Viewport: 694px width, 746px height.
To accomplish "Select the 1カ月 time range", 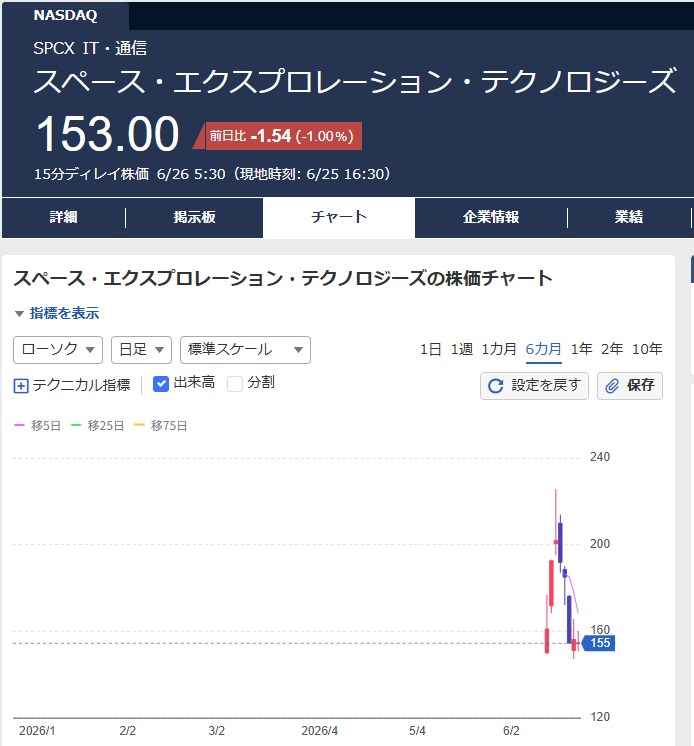I will click(499, 349).
